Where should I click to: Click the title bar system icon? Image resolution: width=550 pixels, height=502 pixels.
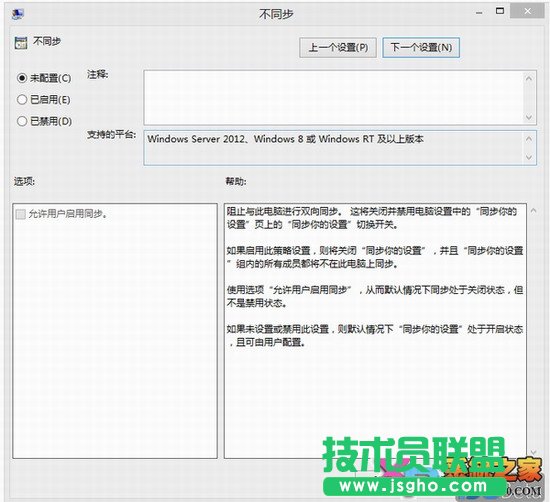[x=17, y=13]
